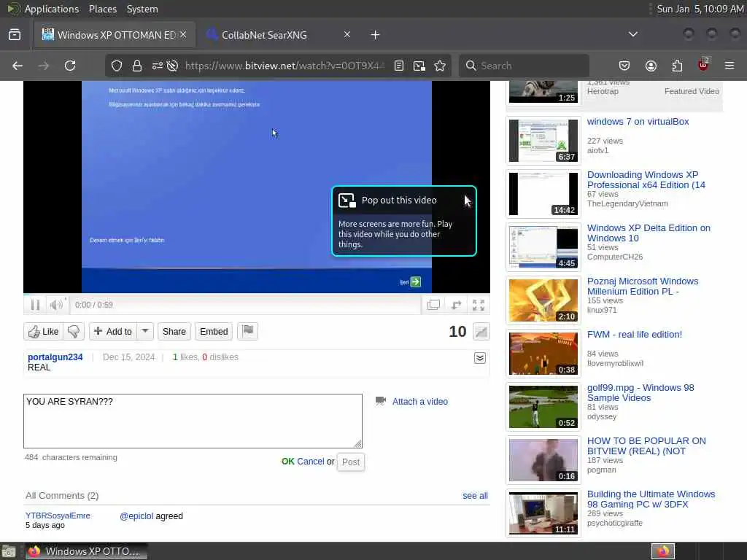Click the video playback seek bar
747x560 pixels.
point(257,295)
